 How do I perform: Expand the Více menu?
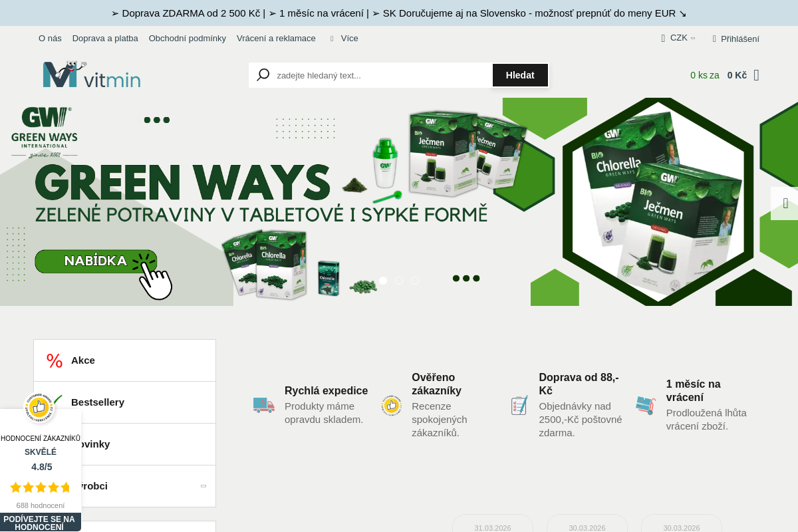348,39
